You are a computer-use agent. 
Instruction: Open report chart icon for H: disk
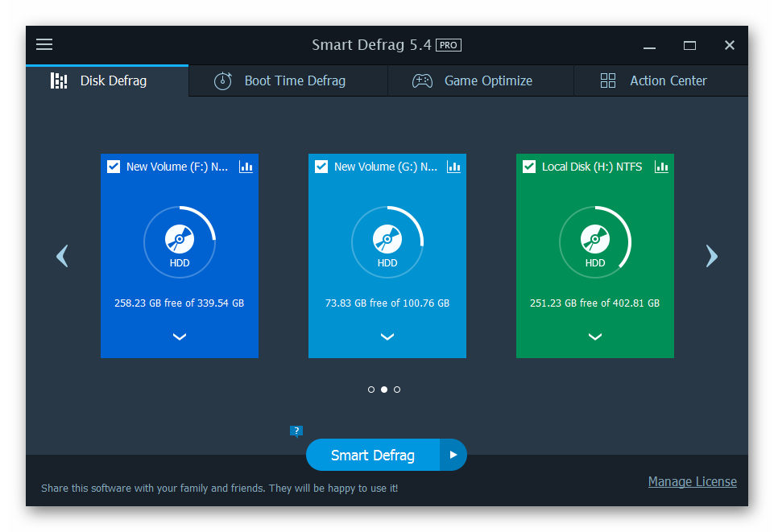pyautogui.click(x=661, y=167)
